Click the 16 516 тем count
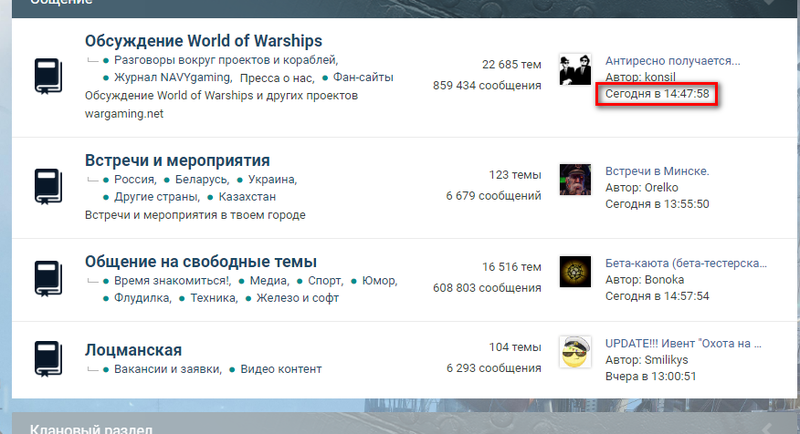The height and width of the screenshot is (434, 800). click(512, 267)
